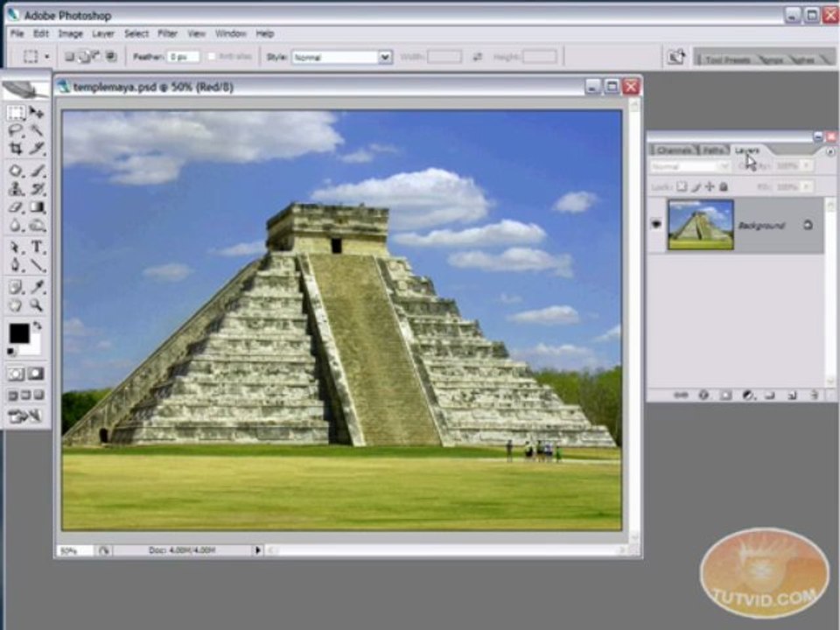
Task: Select the Magic Wand tool
Action: (37, 130)
